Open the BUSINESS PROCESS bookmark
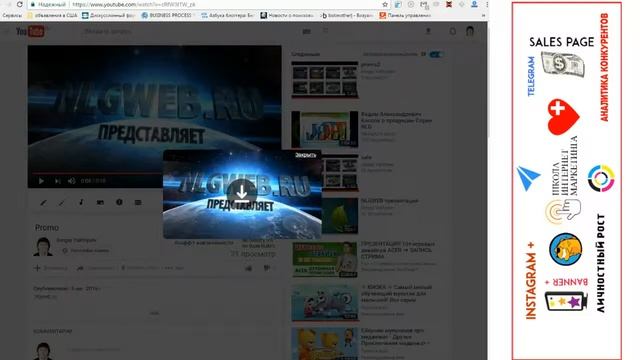Screen dimensions: 640x360 pyautogui.click(x=167, y=16)
